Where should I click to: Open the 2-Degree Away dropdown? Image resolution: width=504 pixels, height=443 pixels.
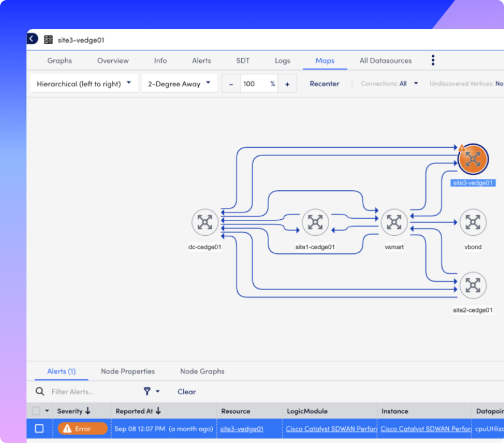tap(179, 83)
